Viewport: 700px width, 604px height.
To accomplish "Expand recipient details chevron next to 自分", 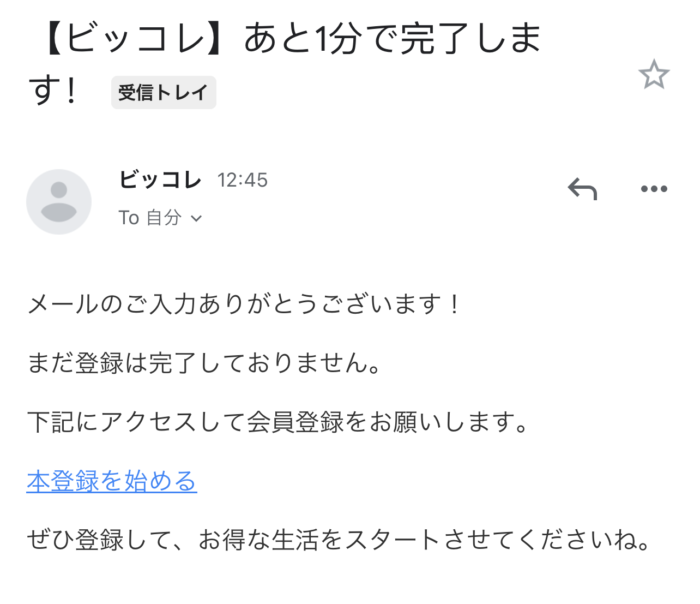I will click(x=196, y=218).
